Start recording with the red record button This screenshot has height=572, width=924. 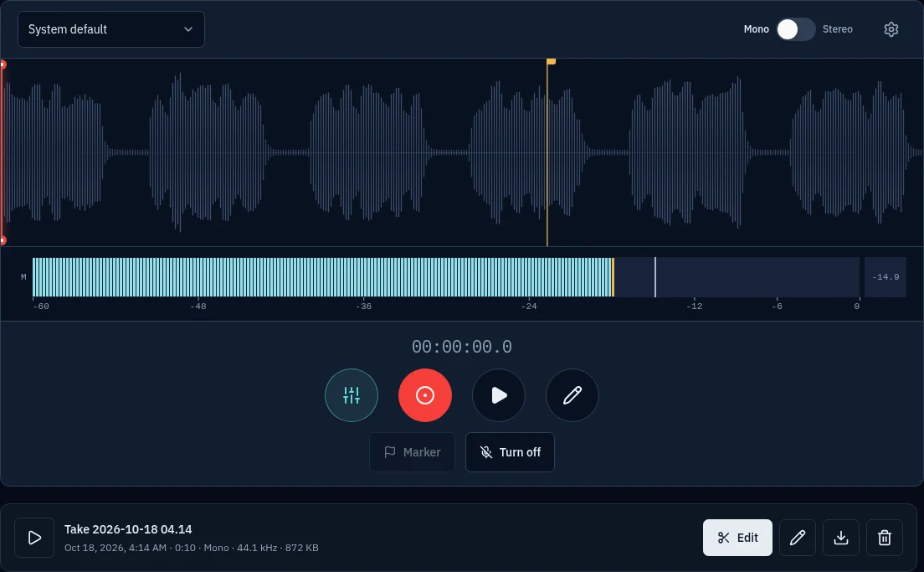[x=425, y=395]
